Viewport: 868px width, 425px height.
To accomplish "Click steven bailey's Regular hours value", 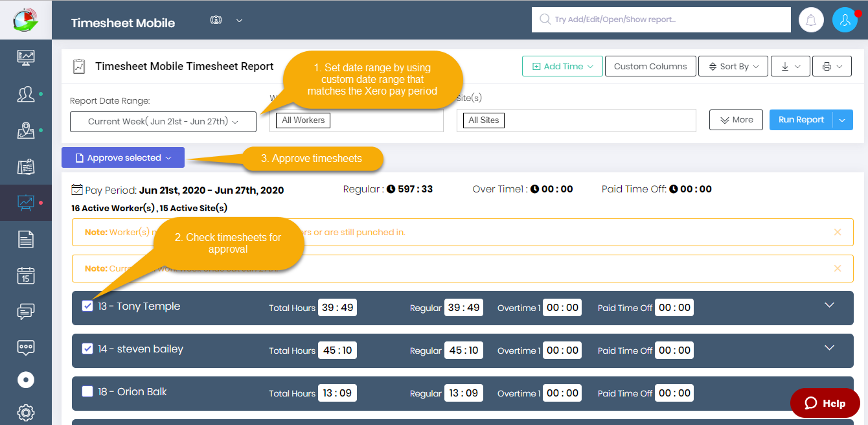I will (464, 350).
